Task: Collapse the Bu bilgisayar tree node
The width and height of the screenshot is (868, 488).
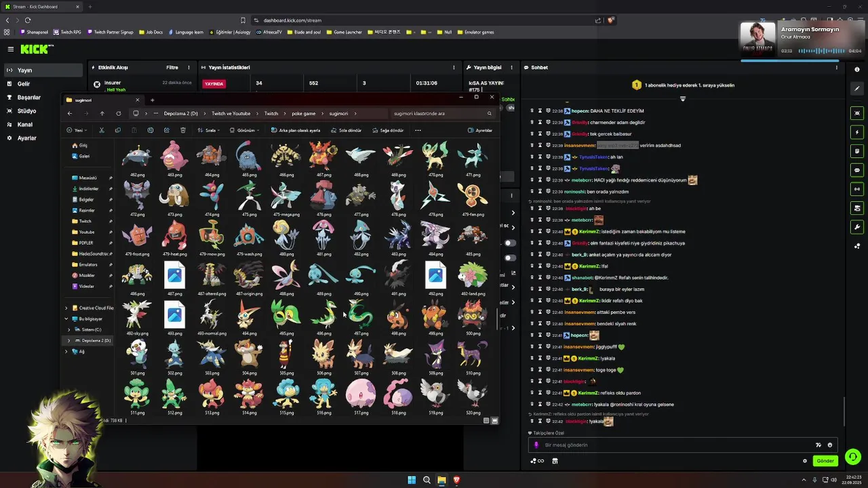Action: pos(66,319)
